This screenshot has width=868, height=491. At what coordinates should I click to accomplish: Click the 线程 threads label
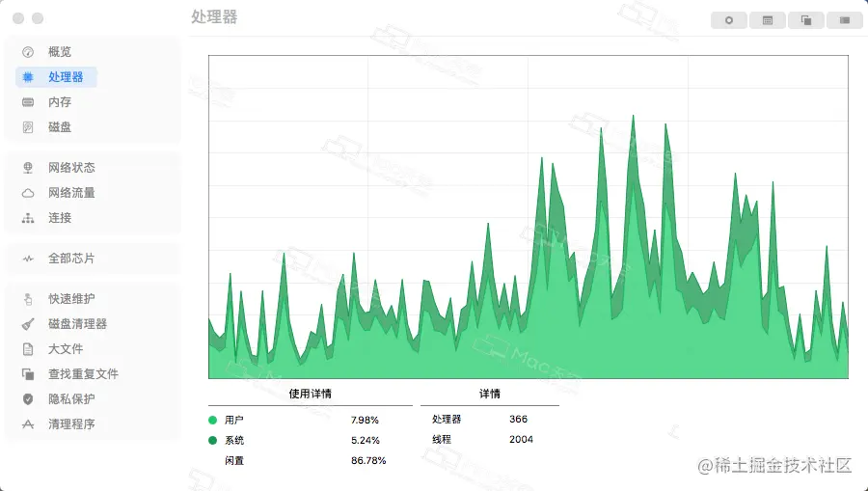pos(442,440)
